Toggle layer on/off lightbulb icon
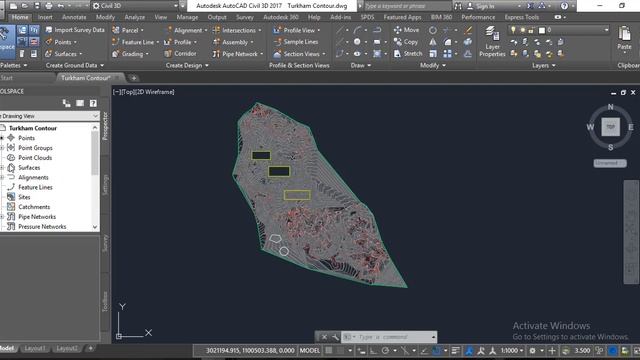The image size is (640, 360). (x=513, y=30)
